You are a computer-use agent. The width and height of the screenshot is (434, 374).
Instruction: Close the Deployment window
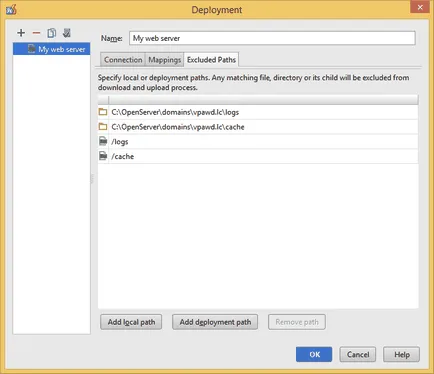420,7
